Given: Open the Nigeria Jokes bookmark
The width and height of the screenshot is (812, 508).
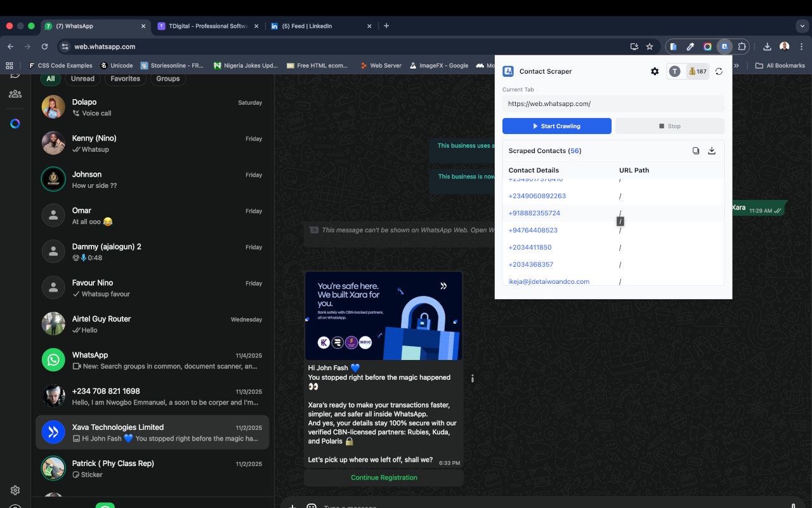Looking at the screenshot, I should pyautogui.click(x=246, y=65).
